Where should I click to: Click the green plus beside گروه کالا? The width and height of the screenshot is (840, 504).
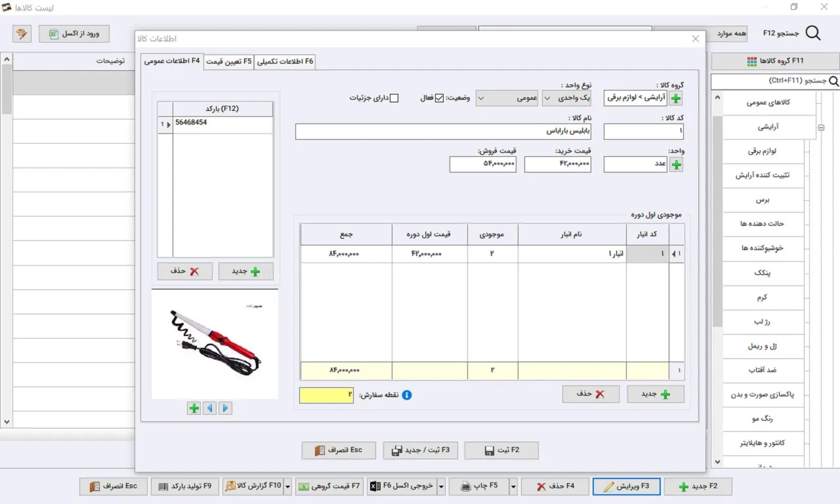tap(676, 98)
